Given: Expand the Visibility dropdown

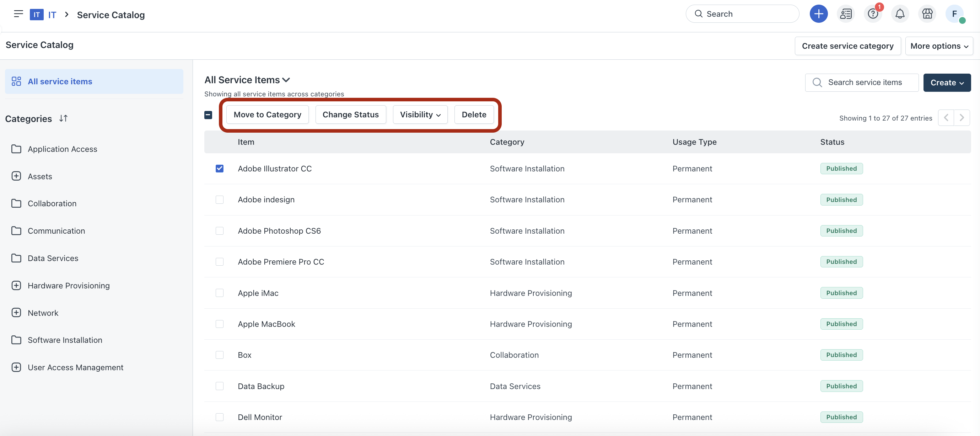Looking at the screenshot, I should 420,115.
